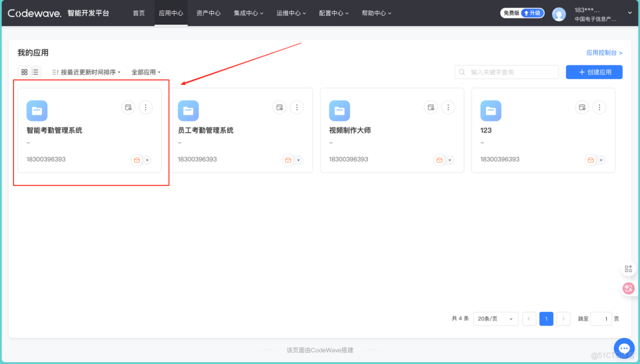Switch to grid view layout
This screenshot has width=640, height=364.
[24, 72]
